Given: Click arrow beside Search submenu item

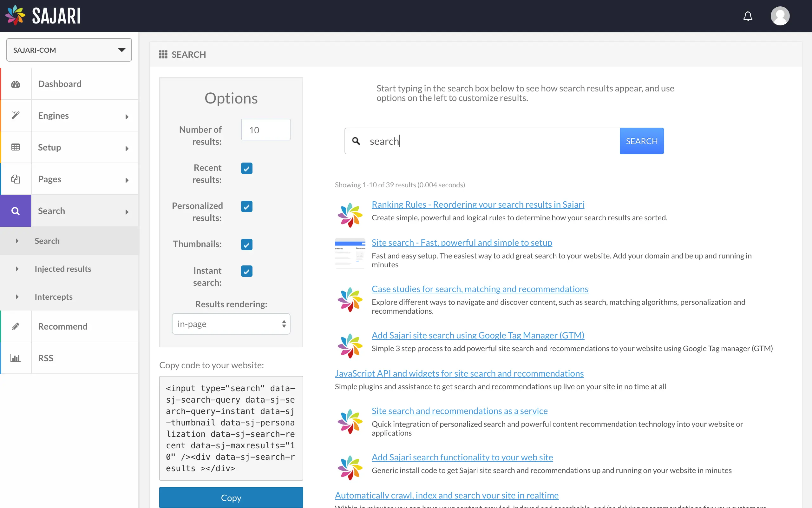Looking at the screenshot, I should 17,241.
